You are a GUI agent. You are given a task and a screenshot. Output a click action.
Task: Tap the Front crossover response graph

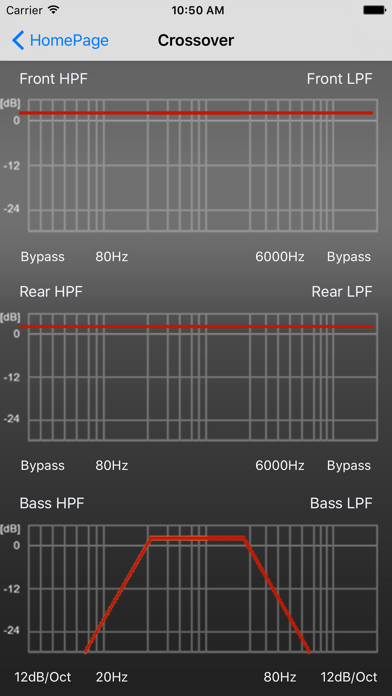tap(203, 165)
